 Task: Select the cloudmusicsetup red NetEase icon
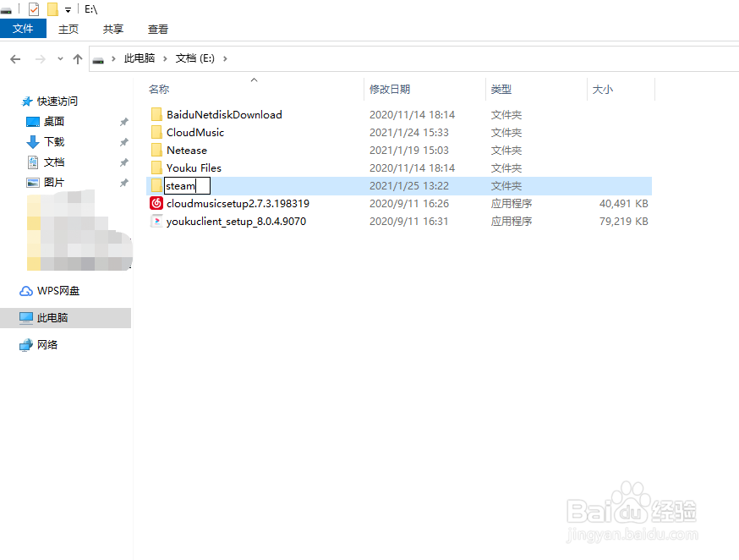coord(156,203)
